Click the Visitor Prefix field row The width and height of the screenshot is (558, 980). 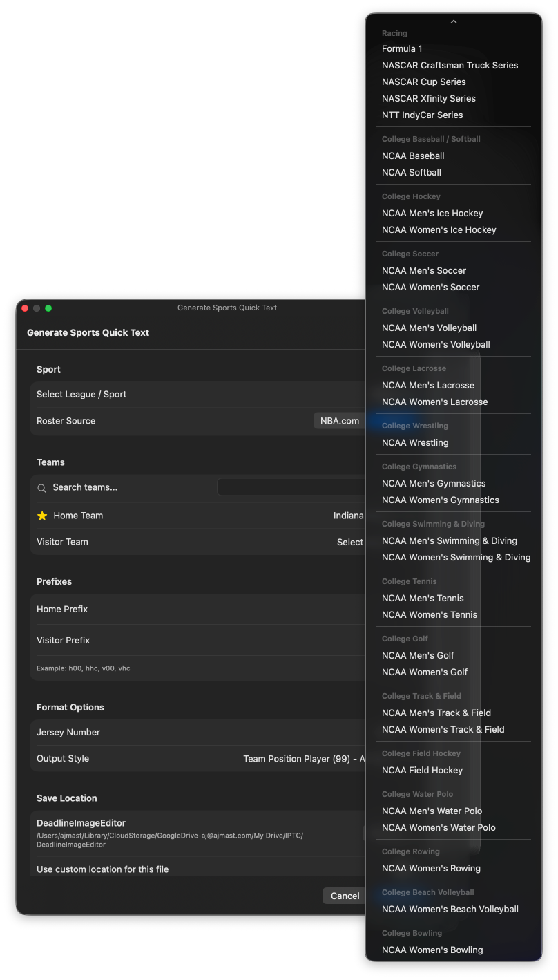click(x=198, y=641)
